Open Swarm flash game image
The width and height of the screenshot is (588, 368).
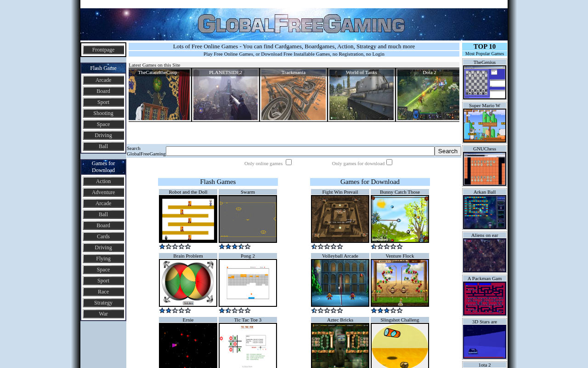click(x=248, y=219)
